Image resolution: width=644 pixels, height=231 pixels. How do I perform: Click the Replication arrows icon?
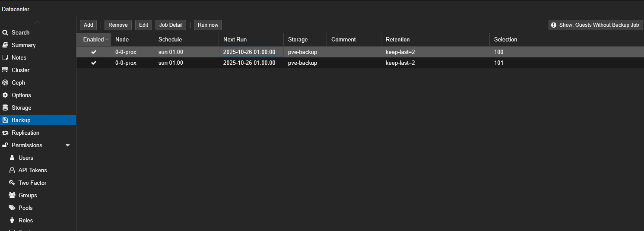[5, 133]
